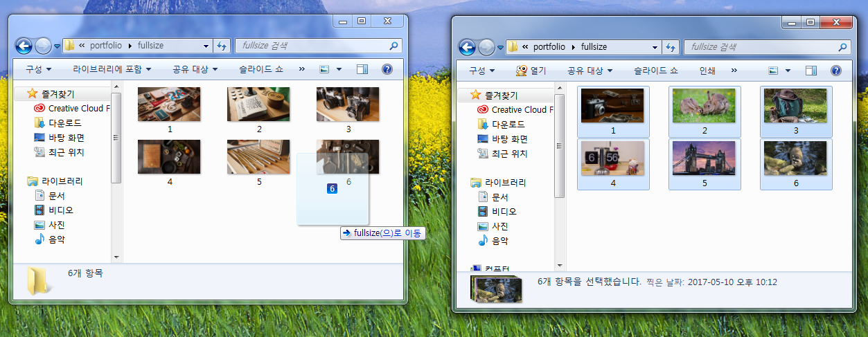Click search magnifier in the right window
868x337 pixels.
pyautogui.click(x=842, y=47)
